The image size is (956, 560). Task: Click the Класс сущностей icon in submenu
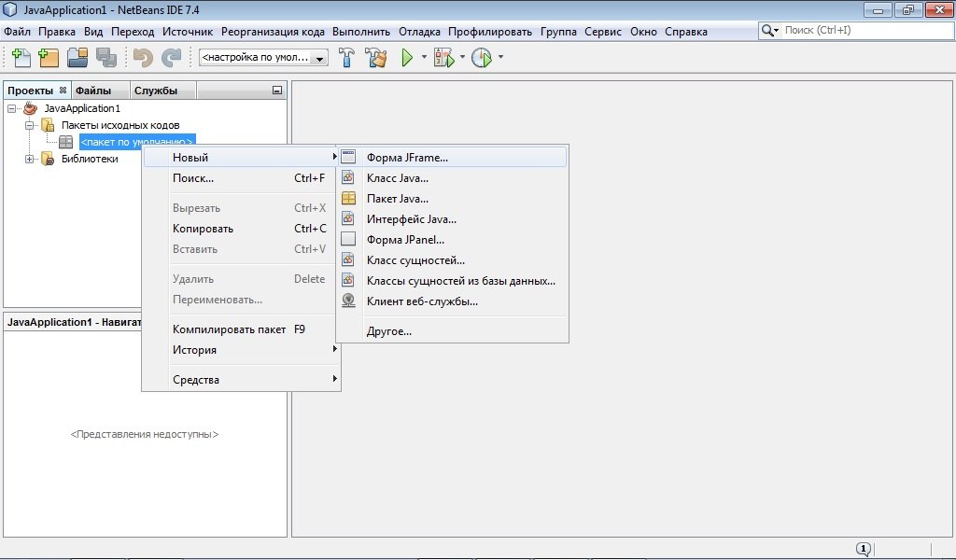(348, 260)
